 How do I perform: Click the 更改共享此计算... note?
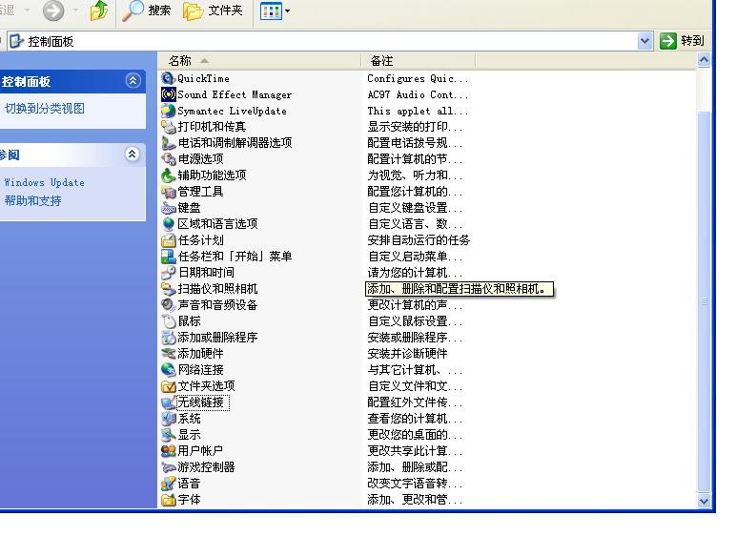(x=415, y=451)
